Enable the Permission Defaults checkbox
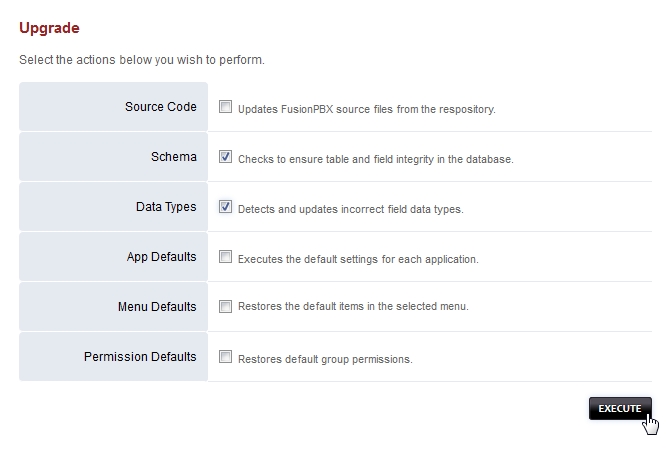The height and width of the screenshot is (467, 670). point(226,356)
